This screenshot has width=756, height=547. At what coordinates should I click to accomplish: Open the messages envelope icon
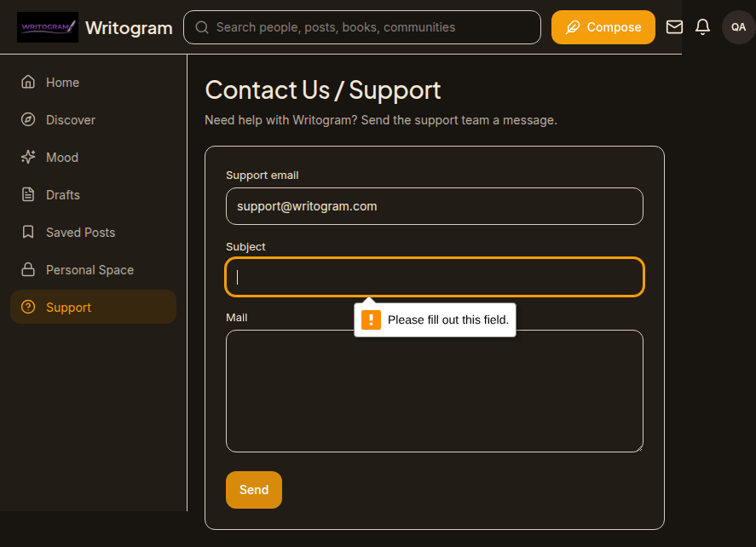(x=674, y=27)
